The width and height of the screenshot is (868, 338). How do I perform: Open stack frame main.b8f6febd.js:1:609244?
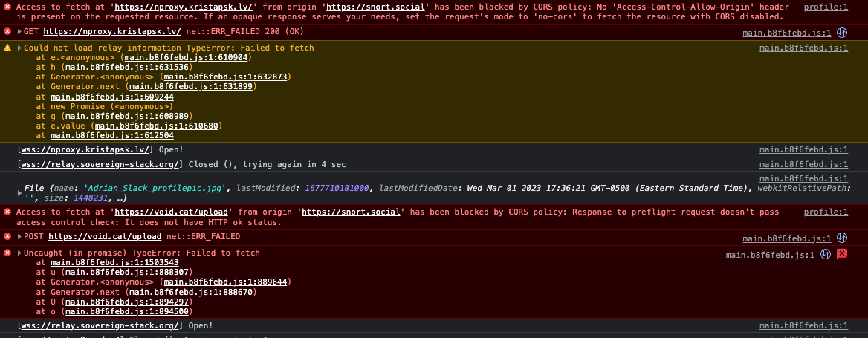click(x=112, y=97)
